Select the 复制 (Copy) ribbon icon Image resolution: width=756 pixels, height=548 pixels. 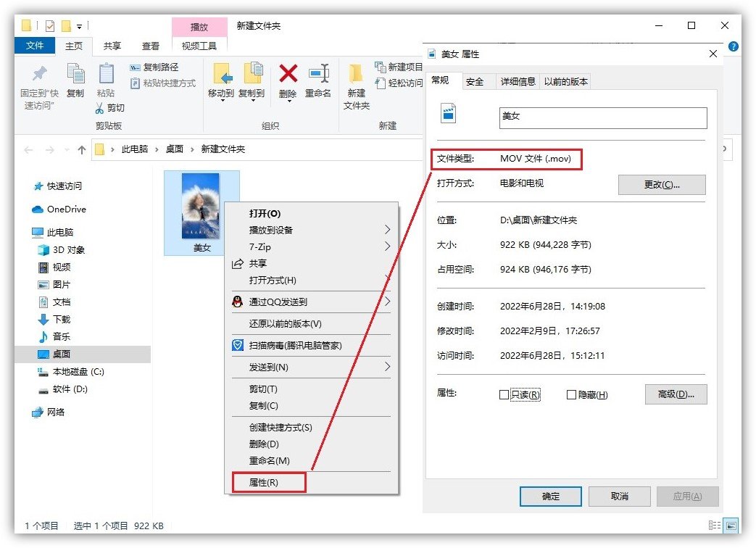[x=76, y=71]
